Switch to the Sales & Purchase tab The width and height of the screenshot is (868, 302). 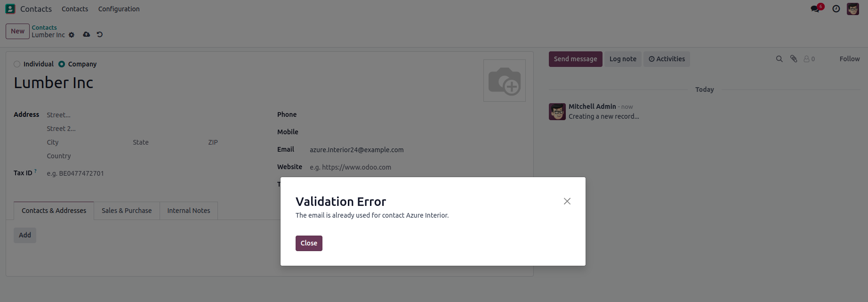127,211
